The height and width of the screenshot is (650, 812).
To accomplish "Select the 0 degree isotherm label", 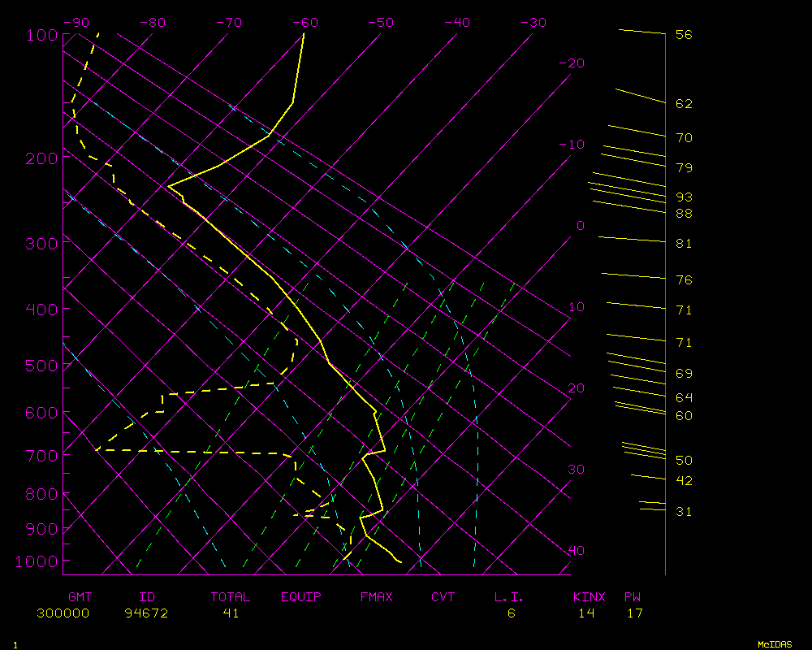I will pyautogui.click(x=580, y=226).
